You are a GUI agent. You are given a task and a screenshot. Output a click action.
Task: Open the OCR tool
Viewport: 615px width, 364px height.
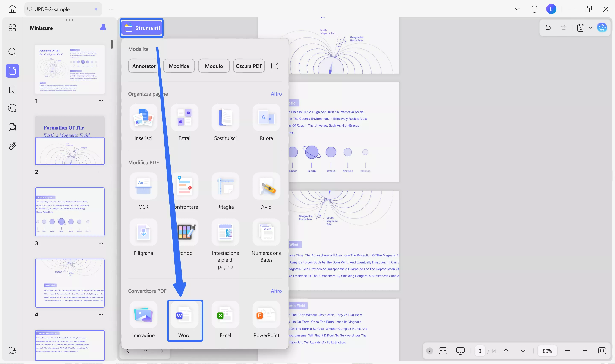point(143,191)
